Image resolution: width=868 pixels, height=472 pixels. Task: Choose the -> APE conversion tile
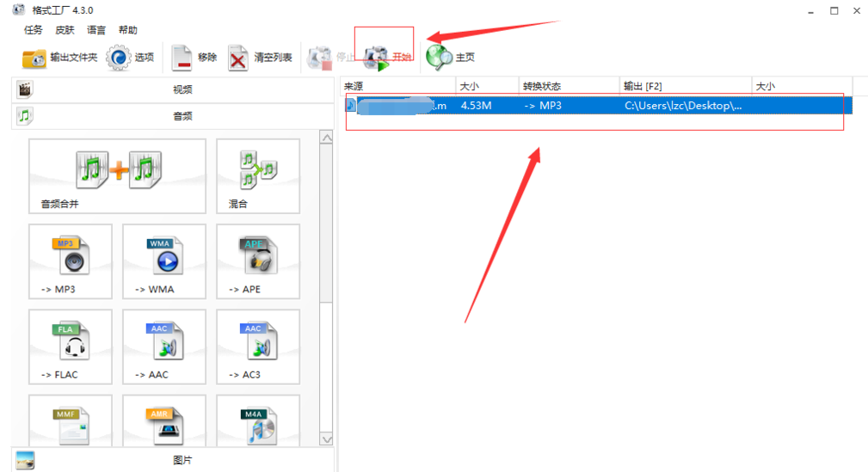258,261
